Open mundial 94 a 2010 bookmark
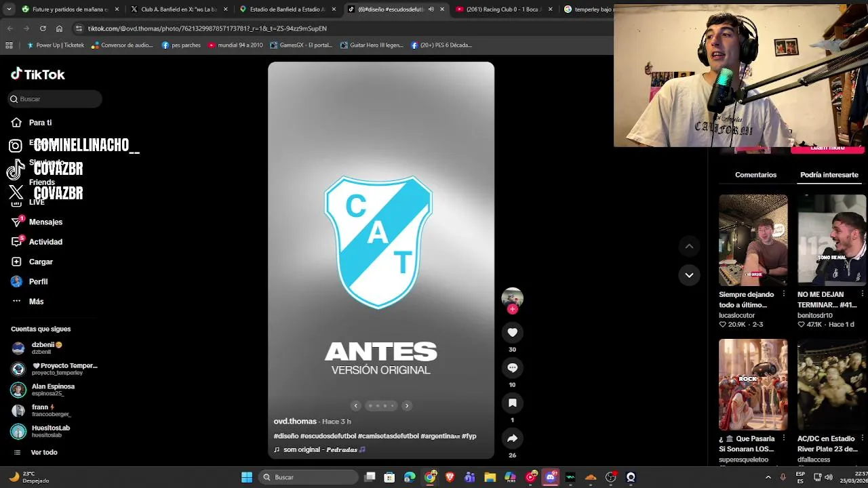868x488 pixels. (x=235, y=45)
